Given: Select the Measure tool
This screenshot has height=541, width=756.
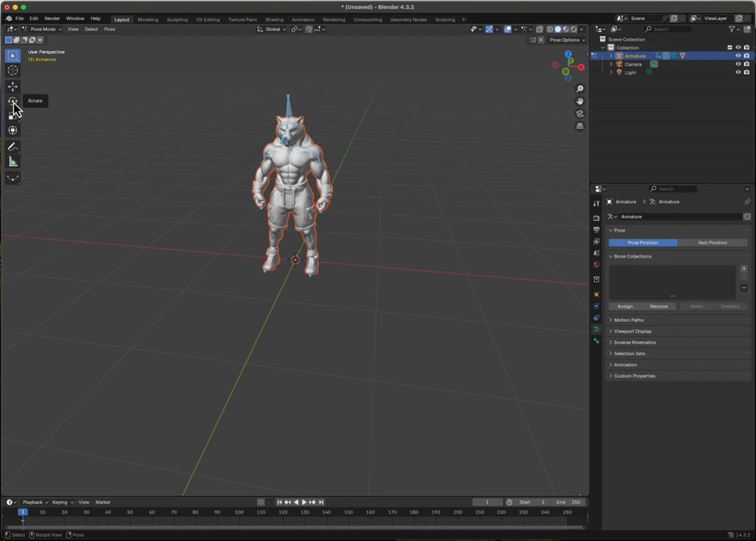Looking at the screenshot, I should click(x=12, y=160).
